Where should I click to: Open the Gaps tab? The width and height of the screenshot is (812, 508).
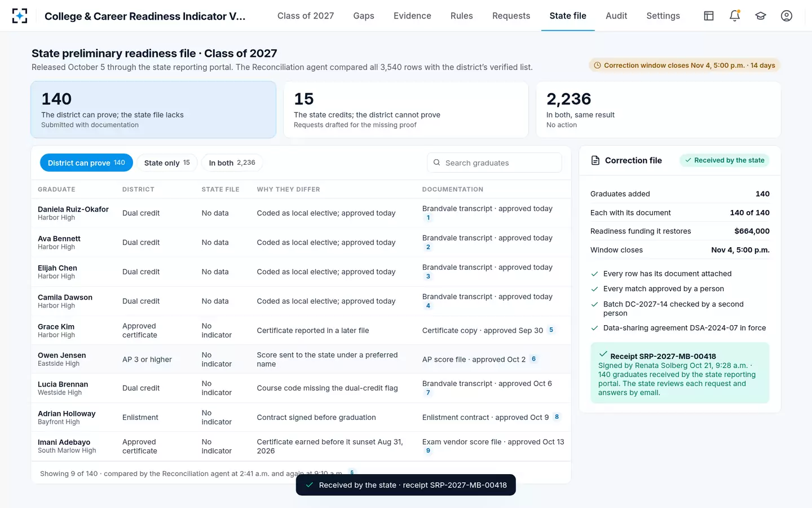pos(364,16)
